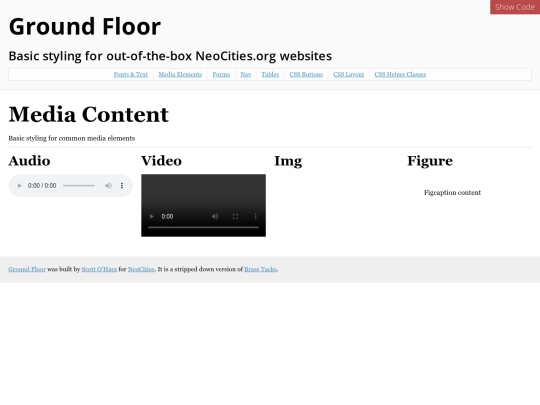Image resolution: width=540 pixels, height=405 pixels.
Task: Seek on the video progress bar
Action: (x=203, y=227)
